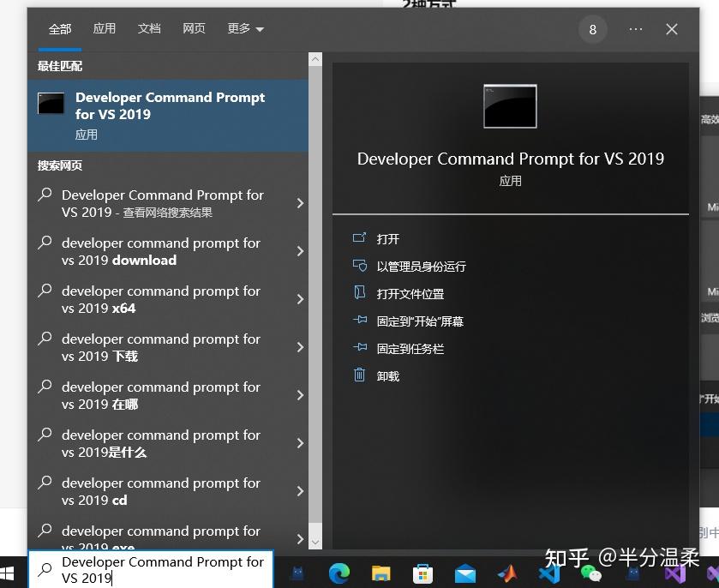
Task: Search web for 'vs 2019是什么' text
Action: pyautogui.click(x=161, y=443)
